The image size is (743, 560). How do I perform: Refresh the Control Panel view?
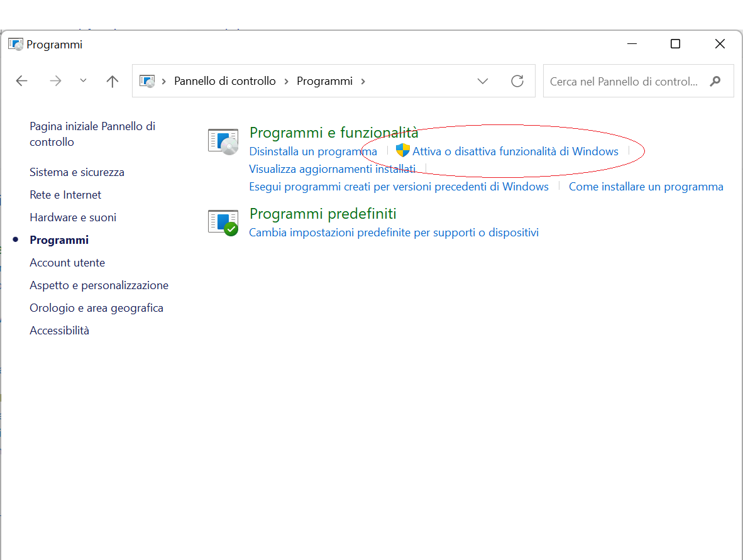(517, 81)
